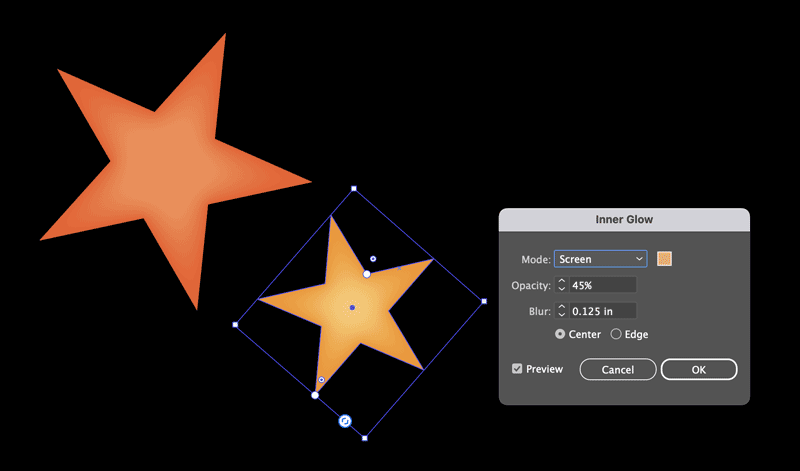Image resolution: width=800 pixels, height=471 pixels.
Task: Click the Cancel button
Action: pyautogui.click(x=618, y=369)
